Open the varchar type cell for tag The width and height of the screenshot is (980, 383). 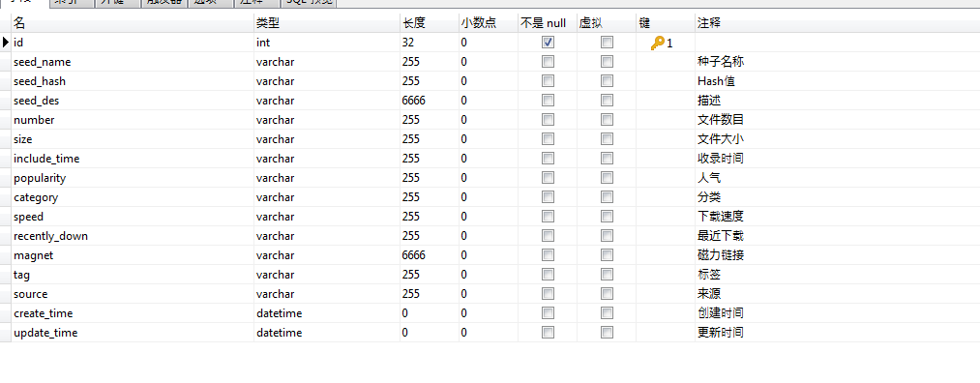pos(327,275)
